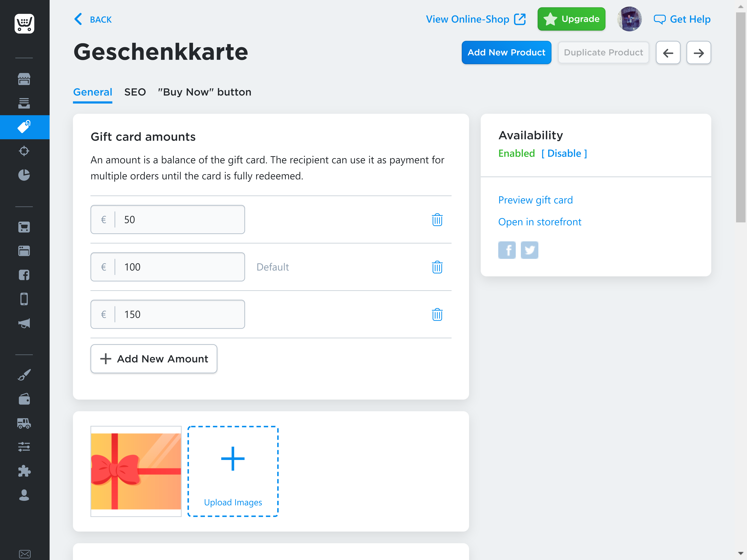Click Open in storefront link
Screen dimensions: 747x560
pos(540,222)
